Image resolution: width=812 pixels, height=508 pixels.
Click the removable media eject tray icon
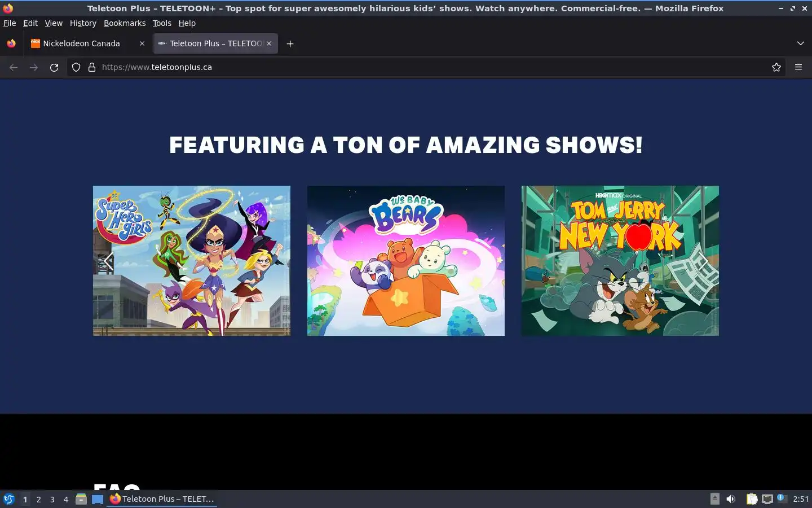[x=714, y=498]
